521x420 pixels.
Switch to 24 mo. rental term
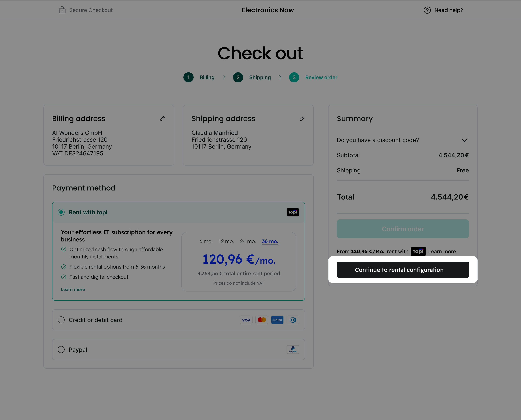click(248, 241)
